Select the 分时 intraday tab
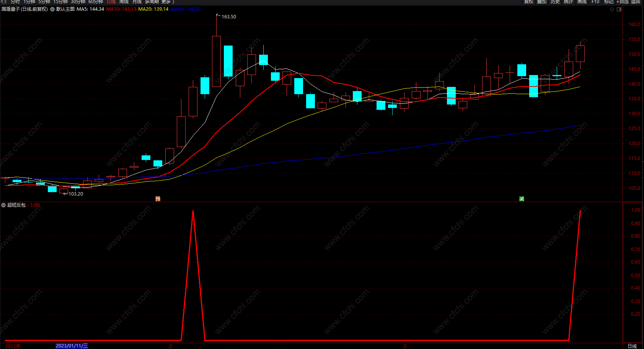The height and width of the screenshot is (349, 644). point(15,2)
